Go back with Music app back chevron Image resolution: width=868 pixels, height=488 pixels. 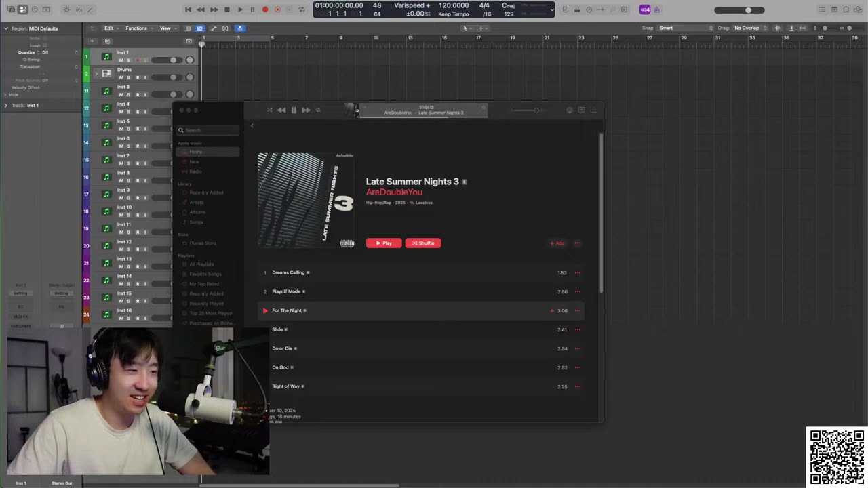coord(252,125)
